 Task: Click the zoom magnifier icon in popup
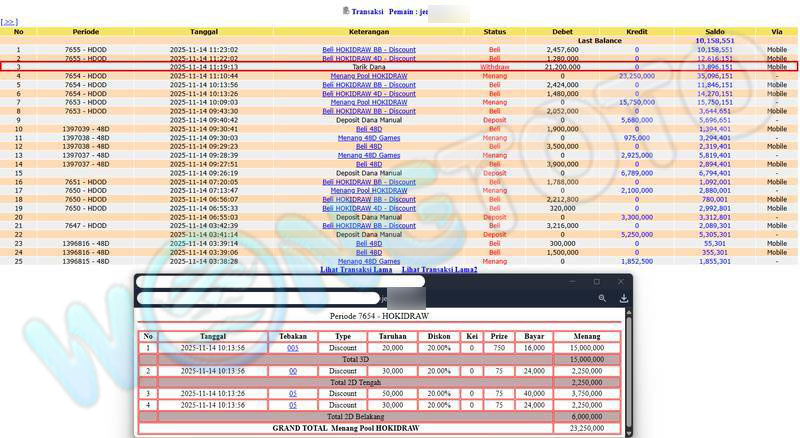click(602, 298)
